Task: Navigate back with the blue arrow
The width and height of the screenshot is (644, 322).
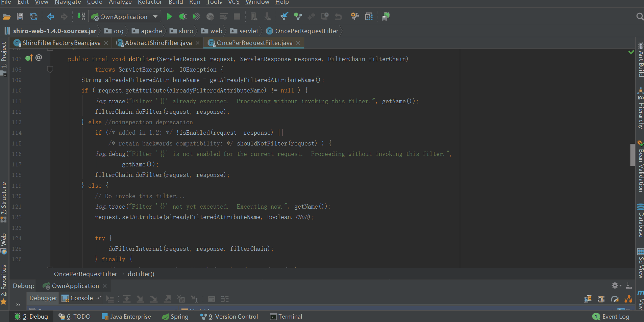Action: click(x=50, y=17)
